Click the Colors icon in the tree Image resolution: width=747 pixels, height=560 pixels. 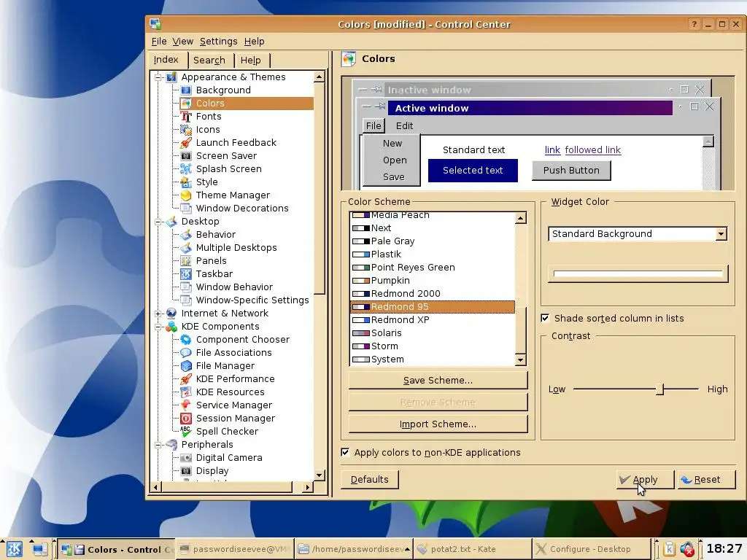point(186,104)
